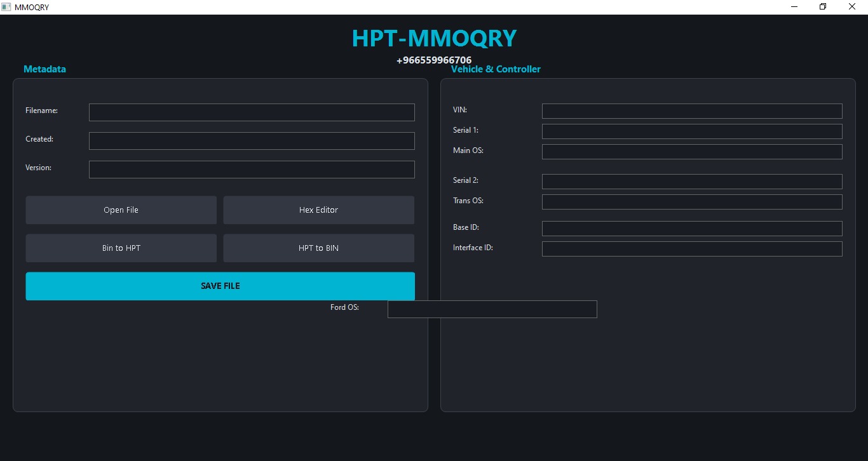Open the Hex Editor
868x461 pixels.
tap(318, 210)
